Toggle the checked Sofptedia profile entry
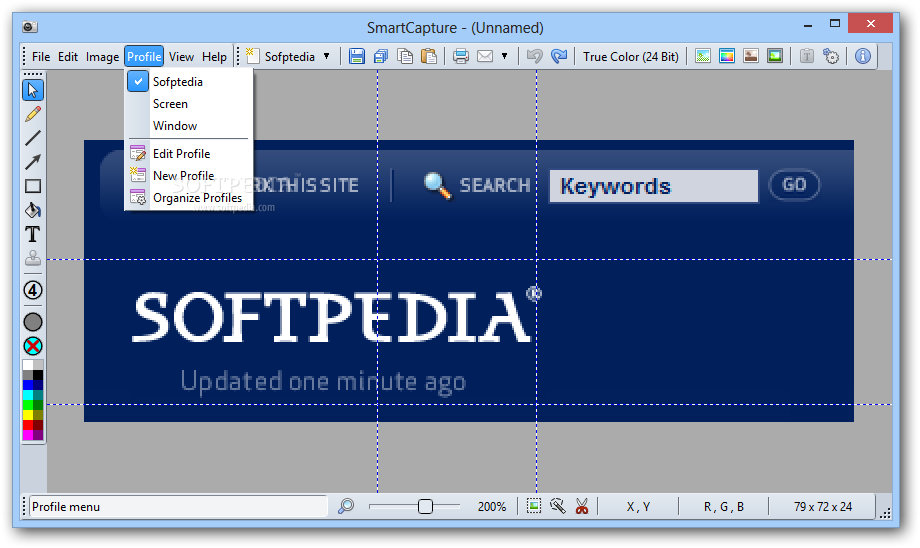Image resolution: width=920 pixels, height=548 pixels. coord(189,82)
